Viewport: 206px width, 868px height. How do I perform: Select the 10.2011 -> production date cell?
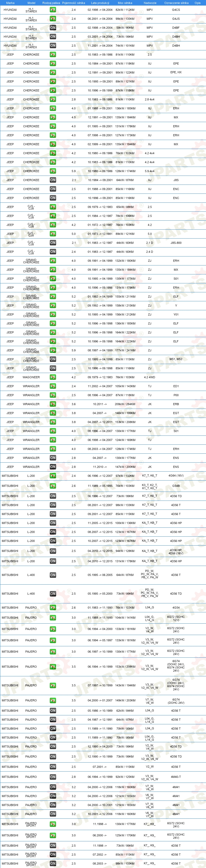pyautogui.click(x=100, y=404)
